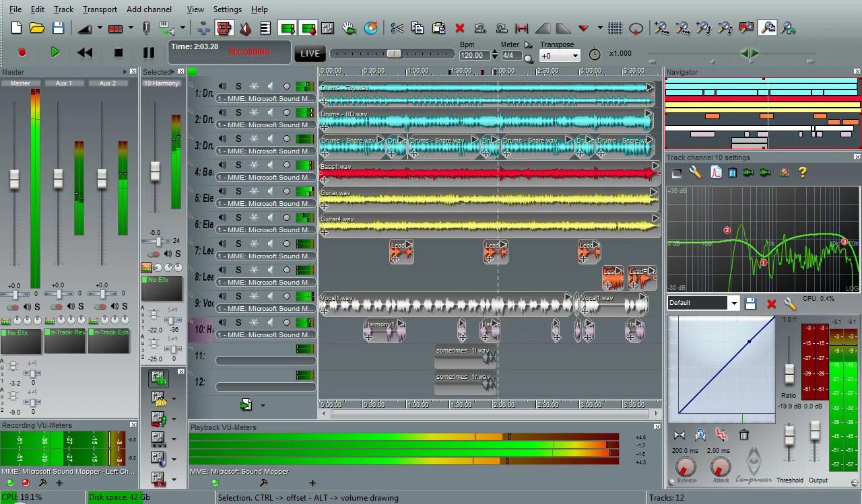The width and height of the screenshot is (862, 504).
Task: Adjust the compressor Ratio slider
Action: coord(789,373)
